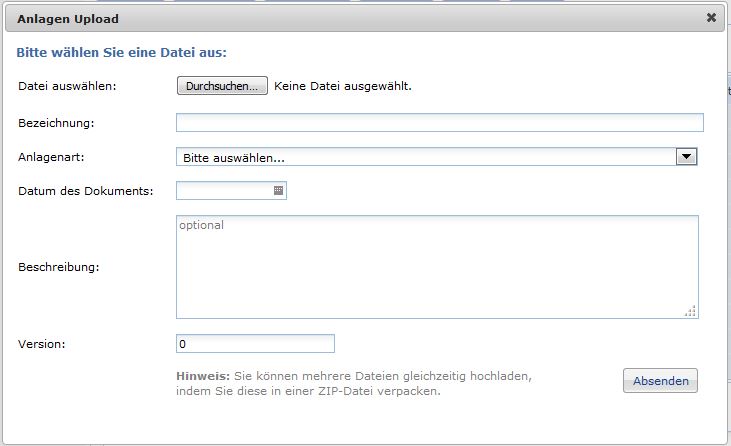
Task: Close the Anlagen Upload dialog
Action: click(x=711, y=18)
